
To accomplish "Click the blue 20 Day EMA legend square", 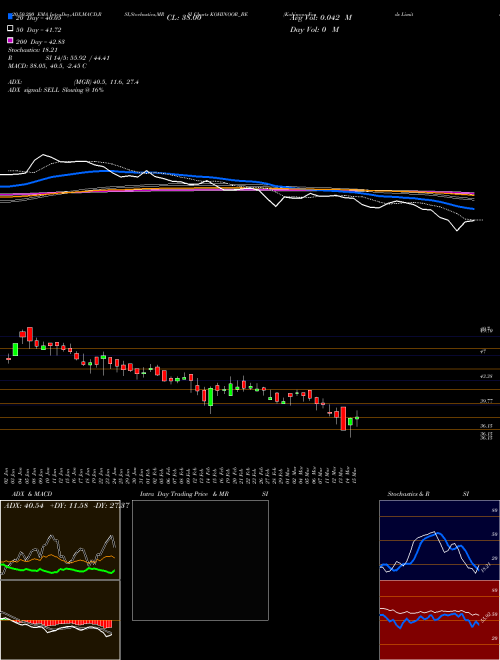I will pyautogui.click(x=11, y=16).
